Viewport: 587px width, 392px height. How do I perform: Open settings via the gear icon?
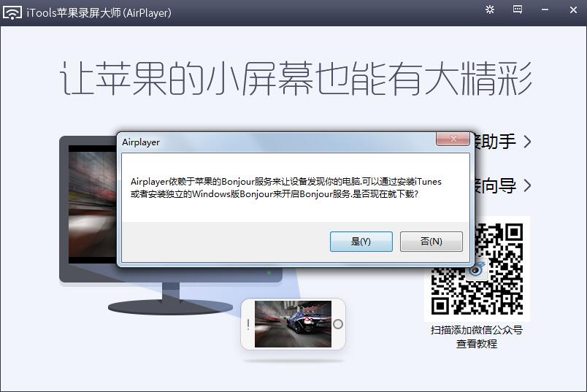[x=490, y=9]
